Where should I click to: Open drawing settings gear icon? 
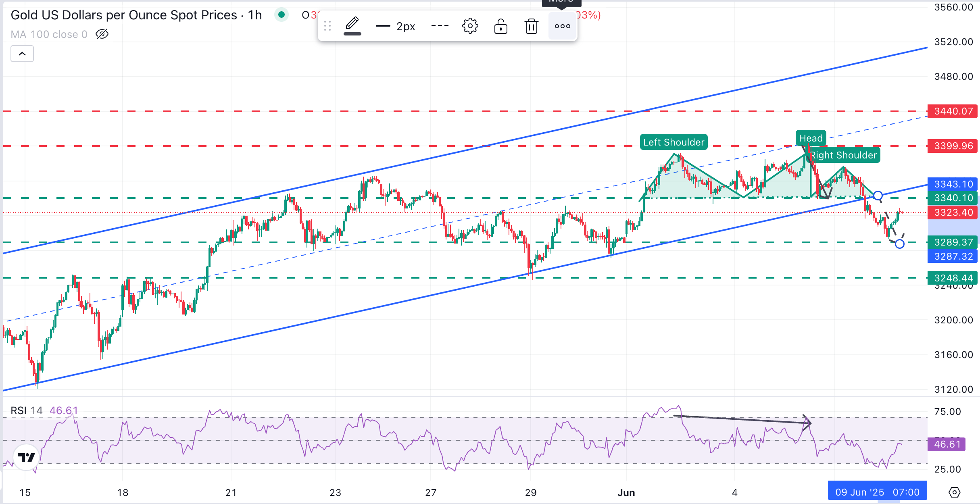click(470, 26)
